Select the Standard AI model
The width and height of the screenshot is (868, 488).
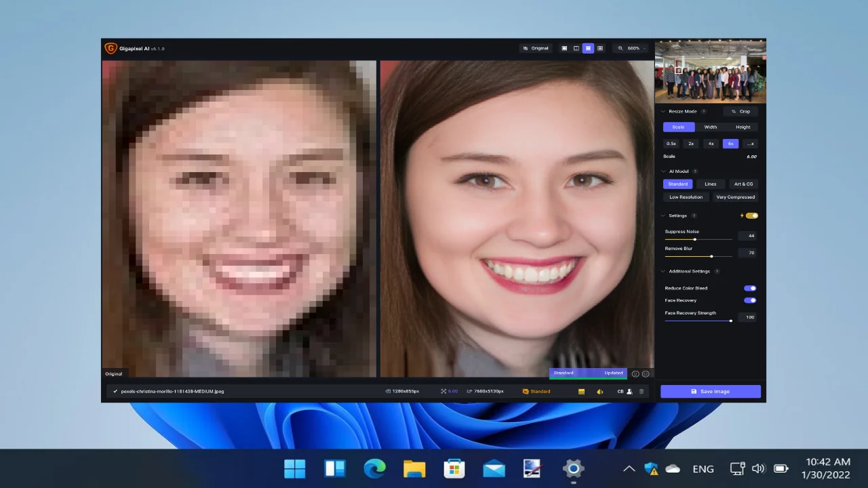coord(678,184)
